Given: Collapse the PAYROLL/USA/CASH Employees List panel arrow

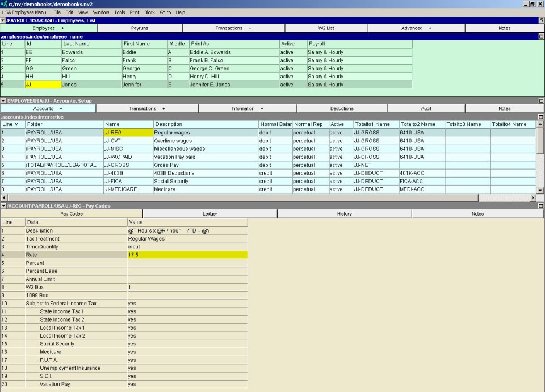Looking at the screenshot, I should point(3,20).
